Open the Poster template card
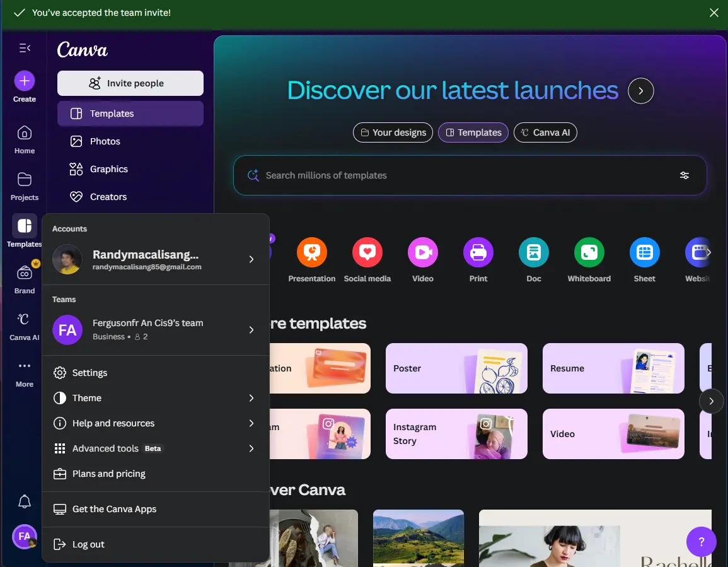 point(456,368)
